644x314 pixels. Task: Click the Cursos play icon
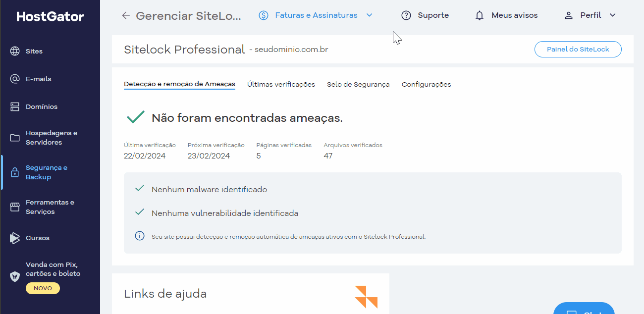(15, 238)
